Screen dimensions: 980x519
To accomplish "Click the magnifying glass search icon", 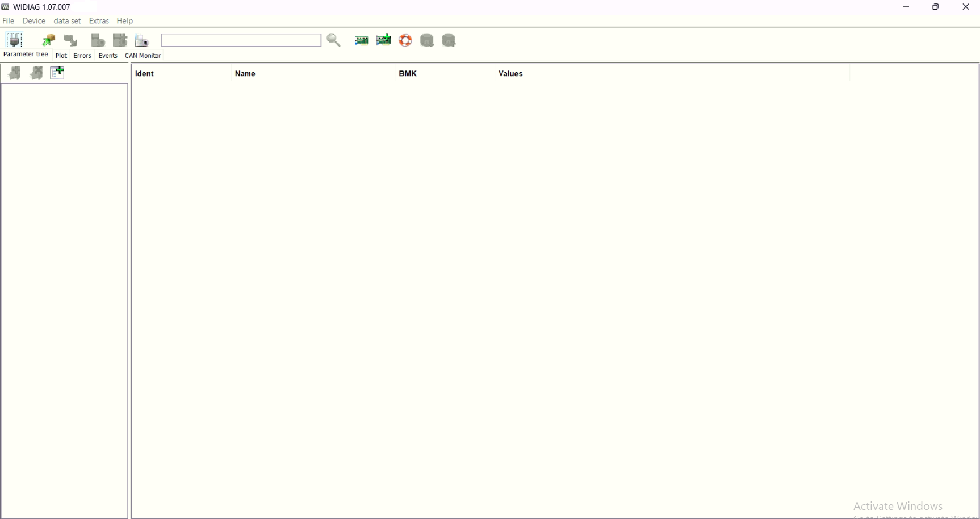I will [334, 40].
